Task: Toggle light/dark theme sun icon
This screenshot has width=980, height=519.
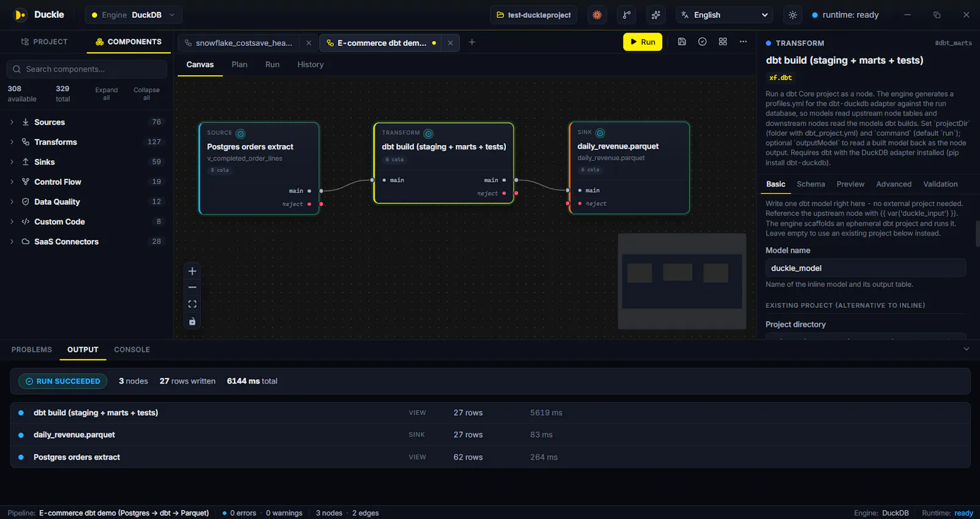Action: pyautogui.click(x=793, y=15)
